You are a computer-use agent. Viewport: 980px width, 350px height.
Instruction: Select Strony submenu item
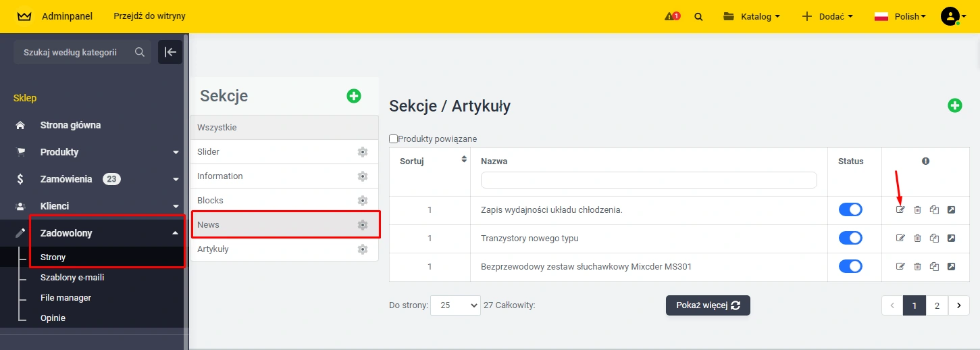tap(53, 257)
